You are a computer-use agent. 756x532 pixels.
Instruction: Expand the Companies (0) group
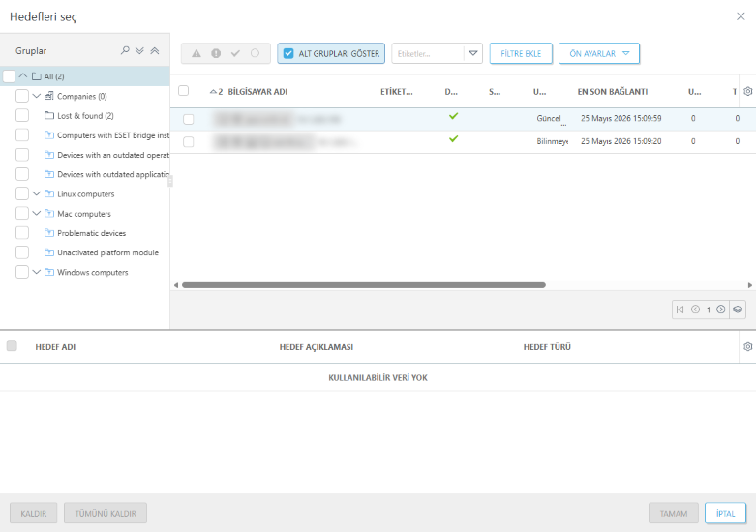coord(37,96)
